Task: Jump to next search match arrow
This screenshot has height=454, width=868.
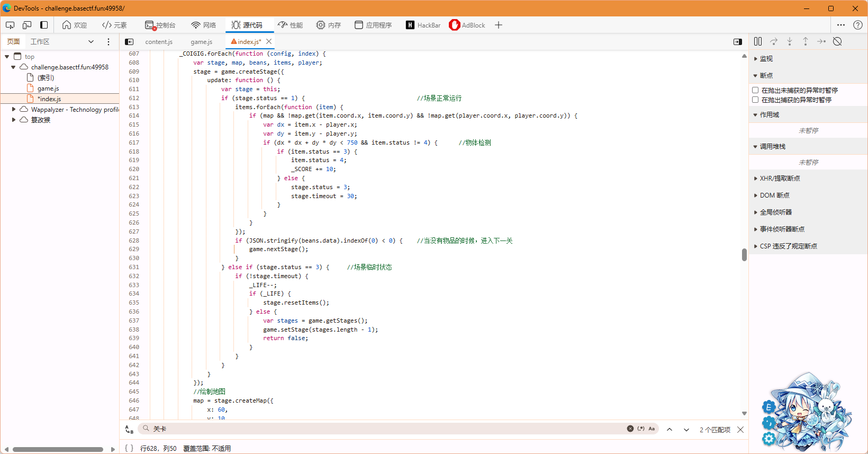Action: (x=686, y=430)
